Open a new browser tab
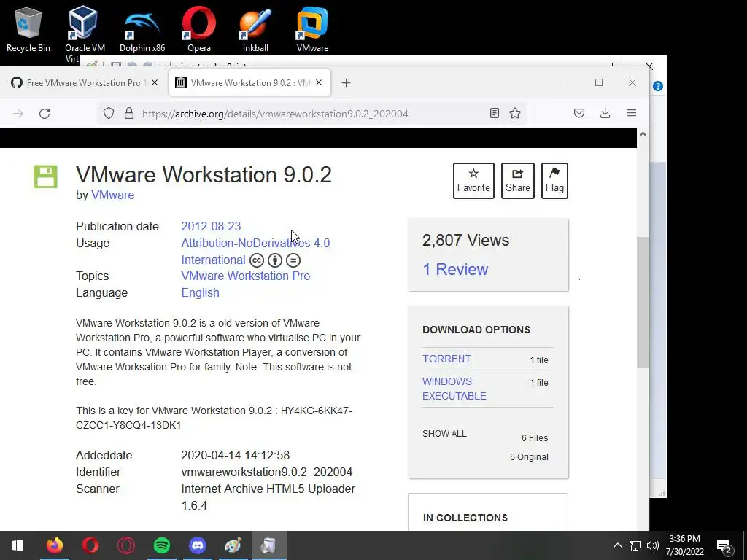 click(x=346, y=83)
